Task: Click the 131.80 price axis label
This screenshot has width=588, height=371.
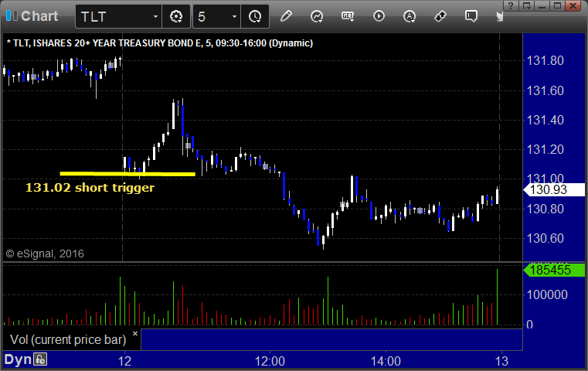Action: [x=545, y=61]
